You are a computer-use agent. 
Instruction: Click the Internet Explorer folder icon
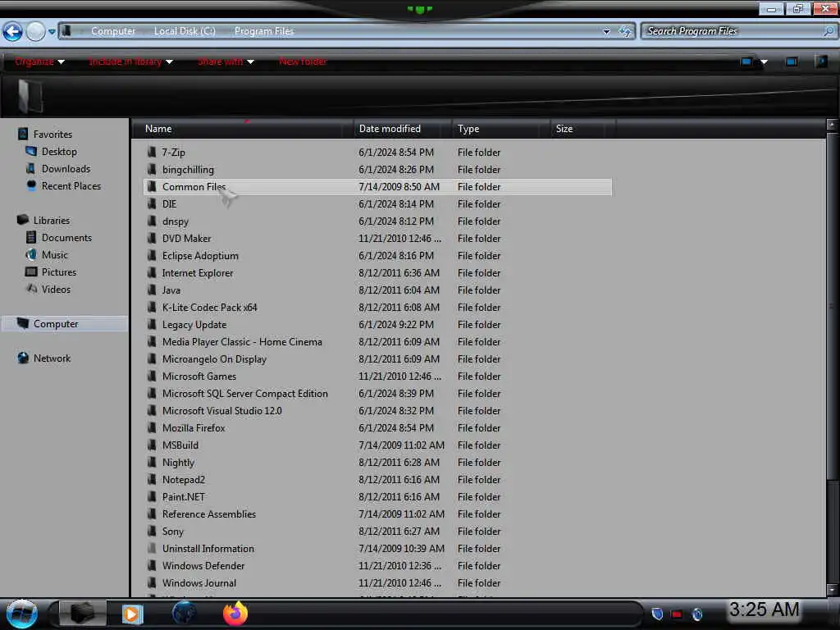pyautogui.click(x=152, y=272)
